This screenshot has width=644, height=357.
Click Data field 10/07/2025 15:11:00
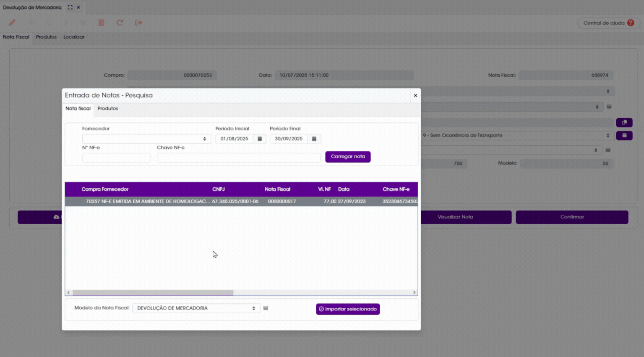point(344,75)
